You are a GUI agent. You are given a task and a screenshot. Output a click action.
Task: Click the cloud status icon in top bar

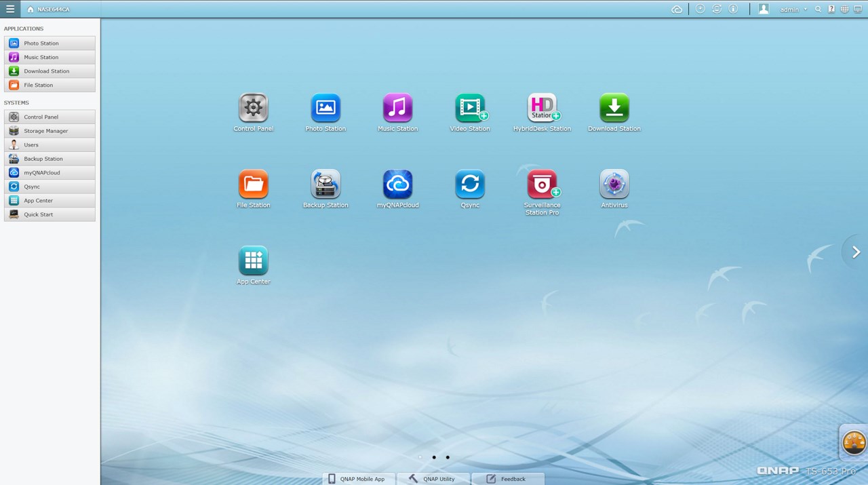tap(677, 9)
